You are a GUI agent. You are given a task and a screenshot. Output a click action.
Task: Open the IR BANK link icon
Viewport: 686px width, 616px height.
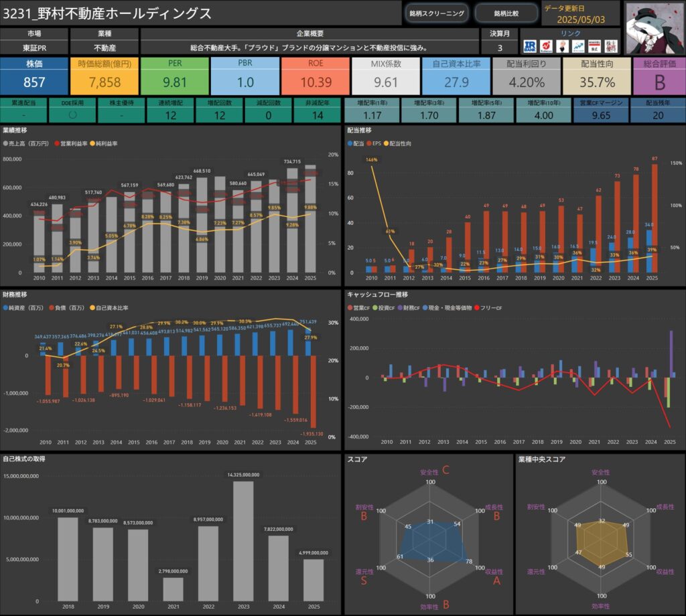point(530,46)
